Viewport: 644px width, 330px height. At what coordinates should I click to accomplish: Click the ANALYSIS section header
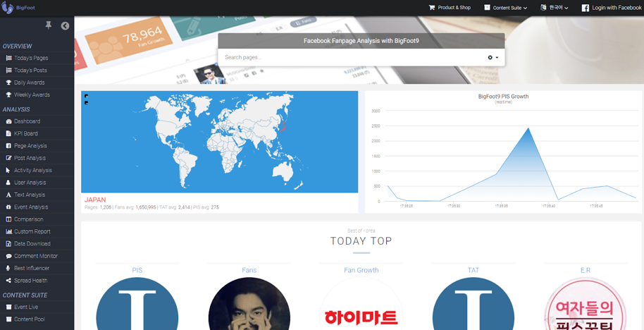[16, 110]
